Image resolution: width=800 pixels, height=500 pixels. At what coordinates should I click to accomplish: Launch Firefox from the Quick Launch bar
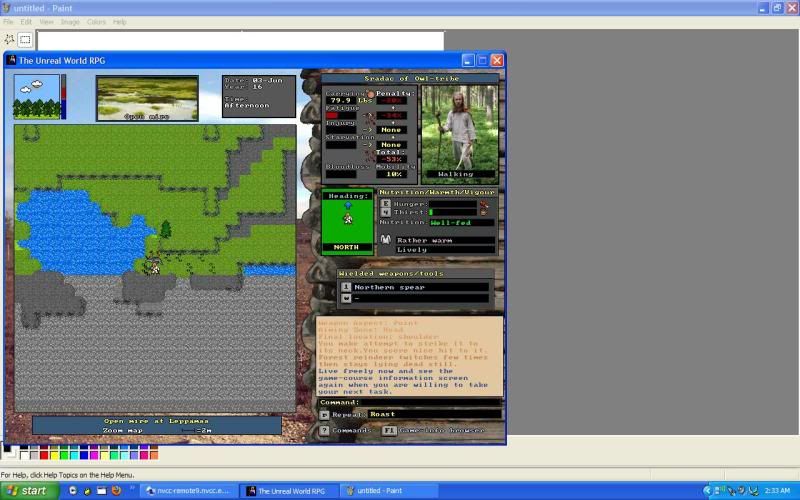coord(116,490)
